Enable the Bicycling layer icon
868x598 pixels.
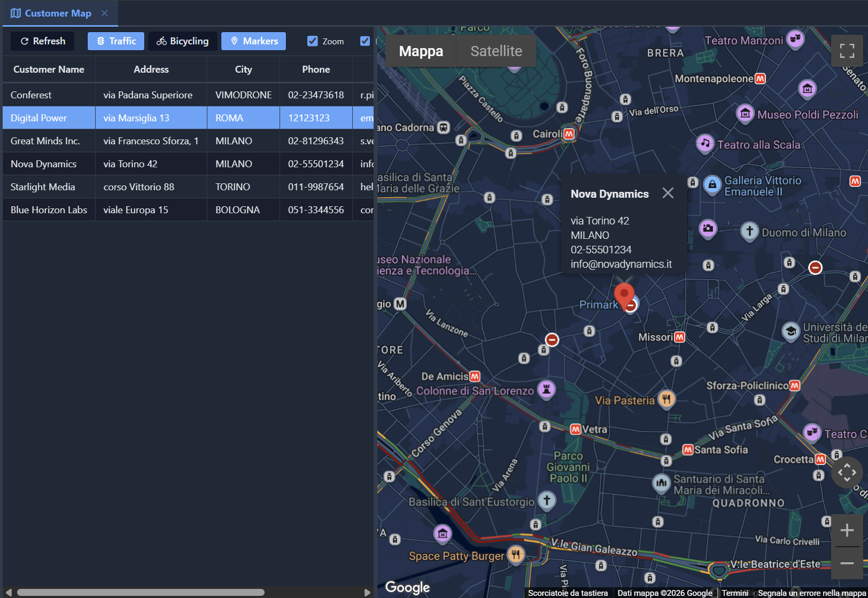[x=161, y=41]
